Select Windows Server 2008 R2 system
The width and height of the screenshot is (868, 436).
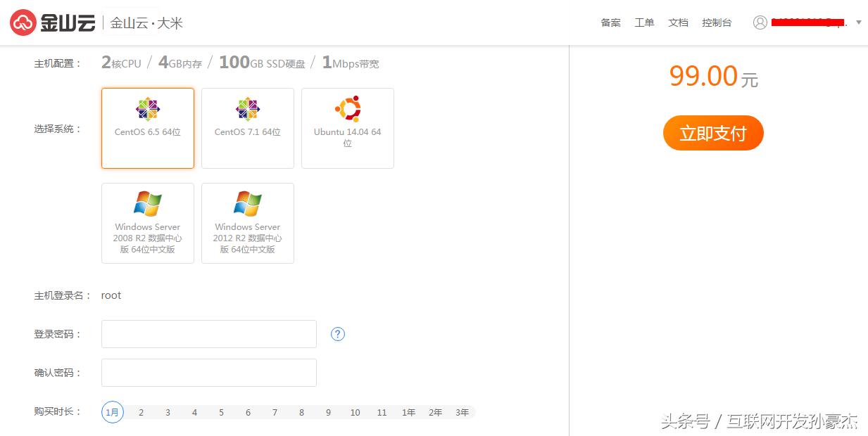(148, 223)
